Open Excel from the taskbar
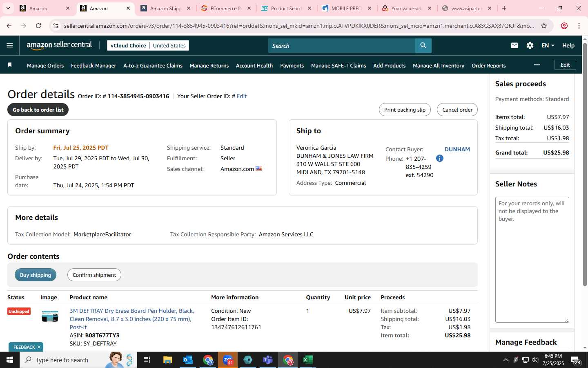The height and width of the screenshot is (368, 588). point(307,360)
